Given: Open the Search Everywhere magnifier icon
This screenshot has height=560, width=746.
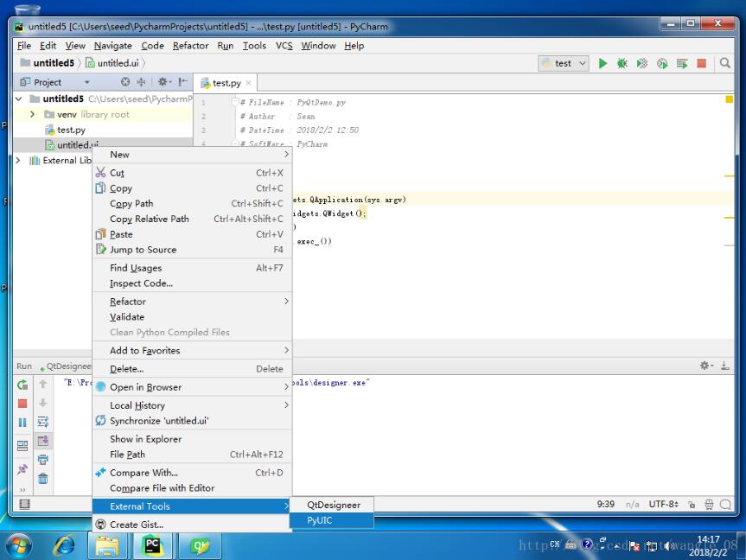Looking at the screenshot, I should click(724, 62).
